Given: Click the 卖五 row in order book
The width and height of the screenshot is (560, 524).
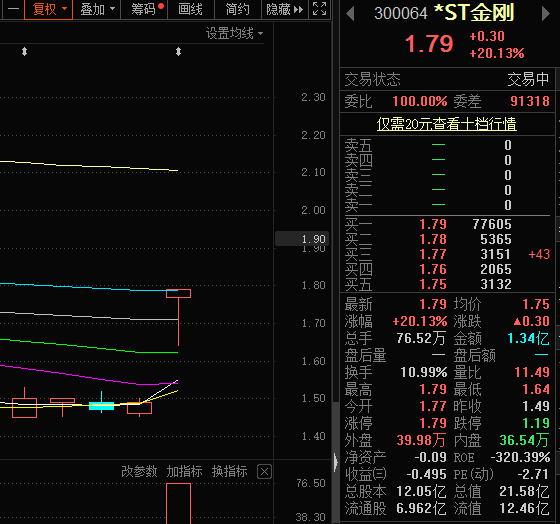Looking at the screenshot, I should coord(446,145).
